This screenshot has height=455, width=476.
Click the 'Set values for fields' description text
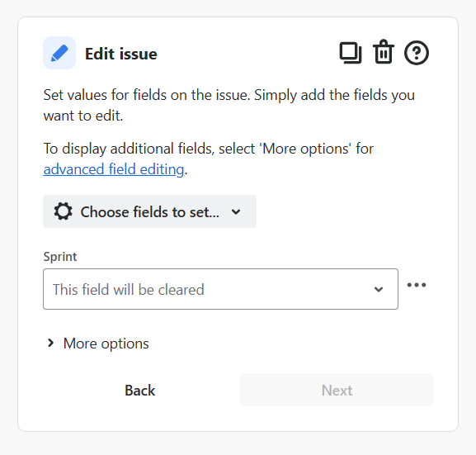(x=229, y=105)
